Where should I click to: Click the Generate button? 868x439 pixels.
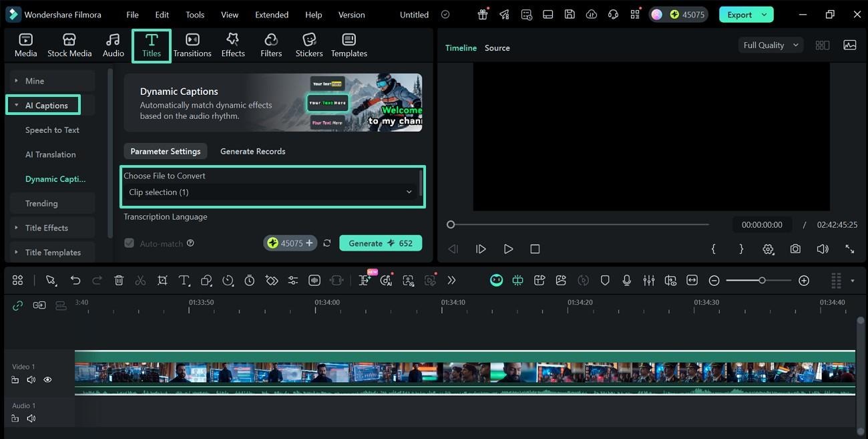[x=381, y=243]
